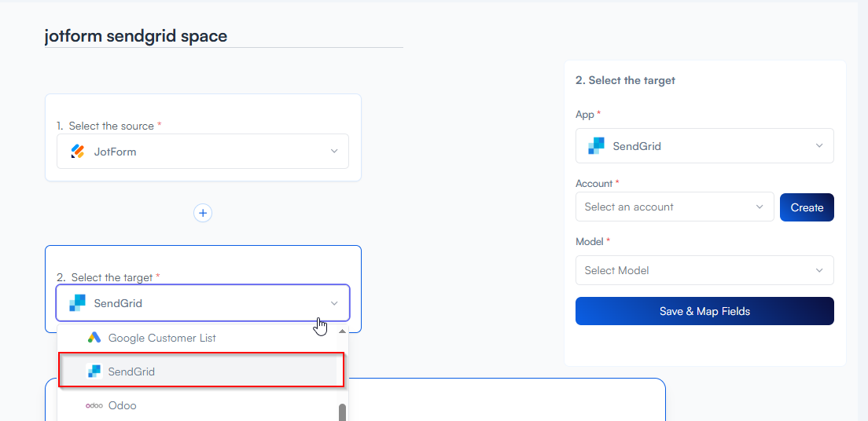This screenshot has width=868, height=421.
Task: Click the JotForm logo icon in source
Action: pyautogui.click(x=77, y=152)
